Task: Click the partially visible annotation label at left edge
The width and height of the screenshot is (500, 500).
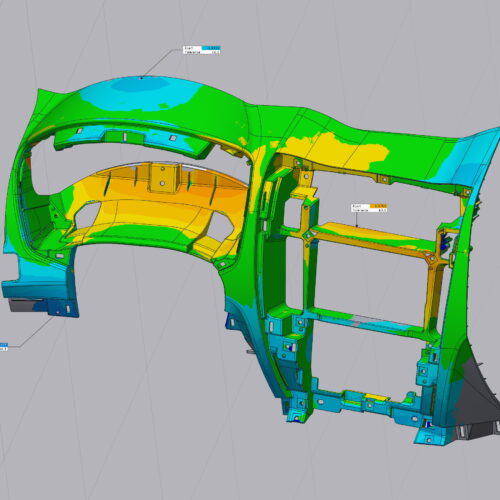Action: [4, 347]
